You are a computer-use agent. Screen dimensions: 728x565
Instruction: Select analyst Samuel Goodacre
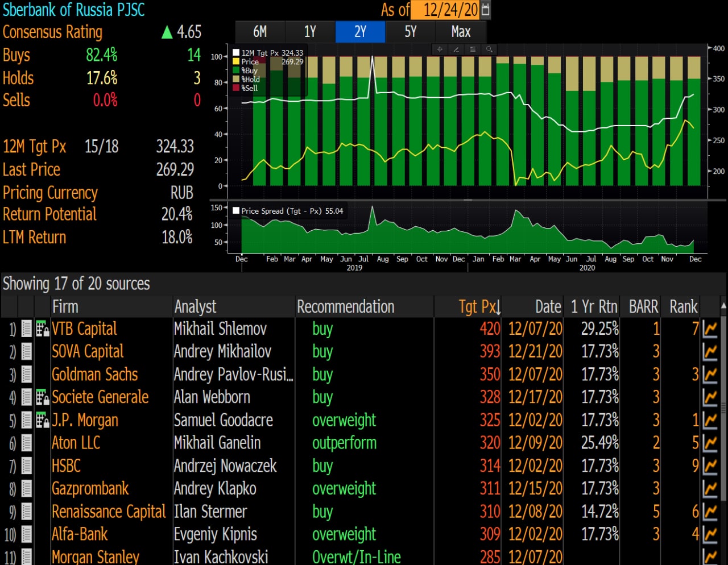[223, 420]
